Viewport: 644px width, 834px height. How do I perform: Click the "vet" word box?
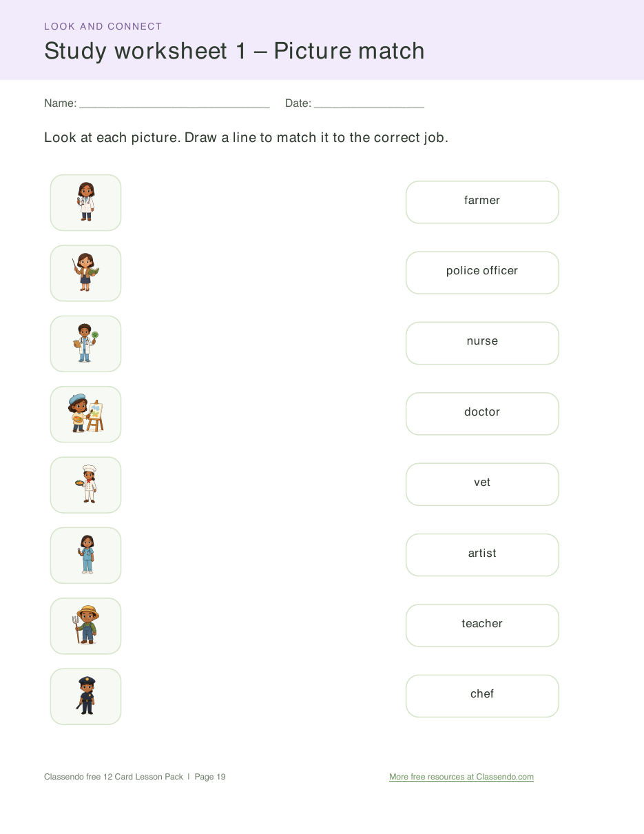[482, 485]
